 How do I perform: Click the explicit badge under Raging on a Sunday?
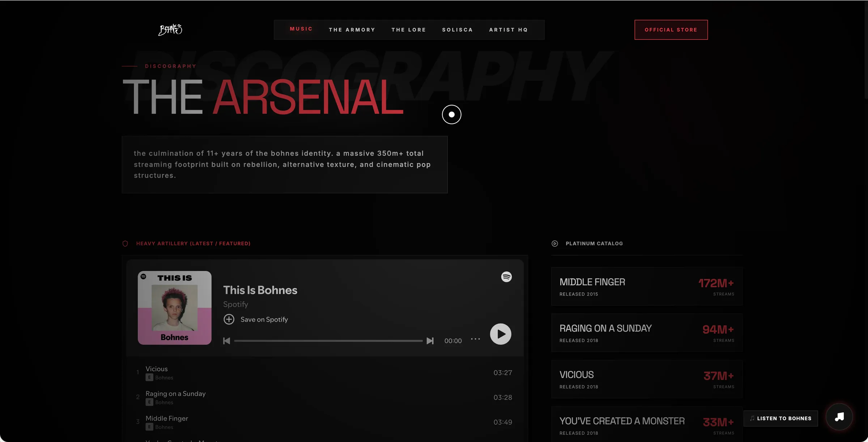149,402
